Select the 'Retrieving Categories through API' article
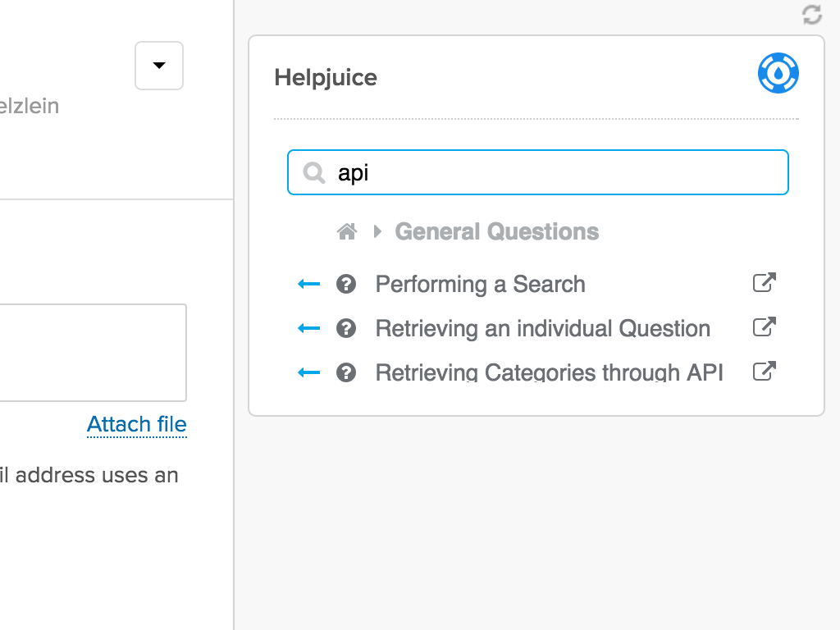 point(549,373)
